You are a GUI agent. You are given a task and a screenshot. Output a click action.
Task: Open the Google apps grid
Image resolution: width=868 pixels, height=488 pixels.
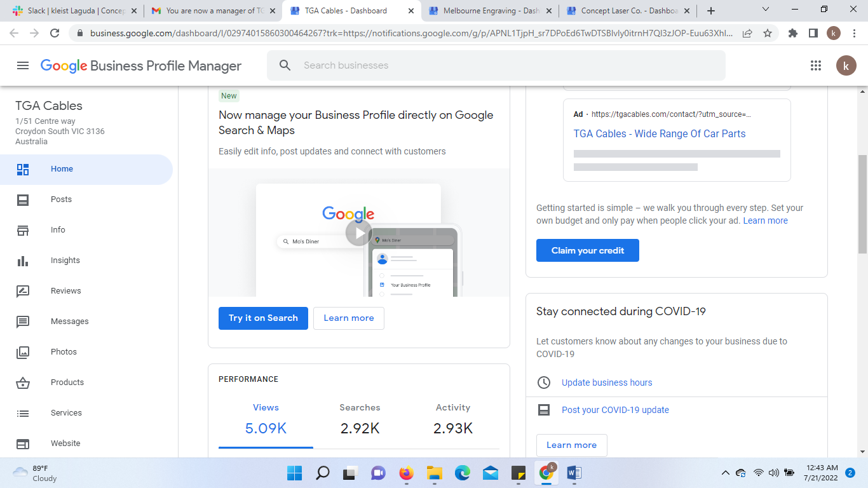816,65
